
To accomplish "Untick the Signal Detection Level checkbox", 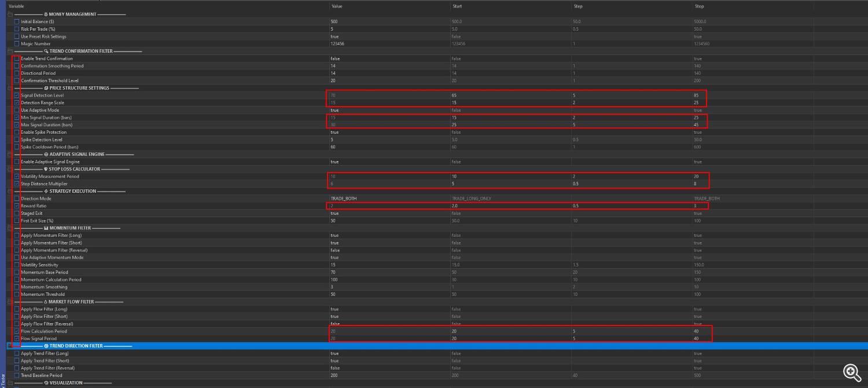I will (x=17, y=95).
